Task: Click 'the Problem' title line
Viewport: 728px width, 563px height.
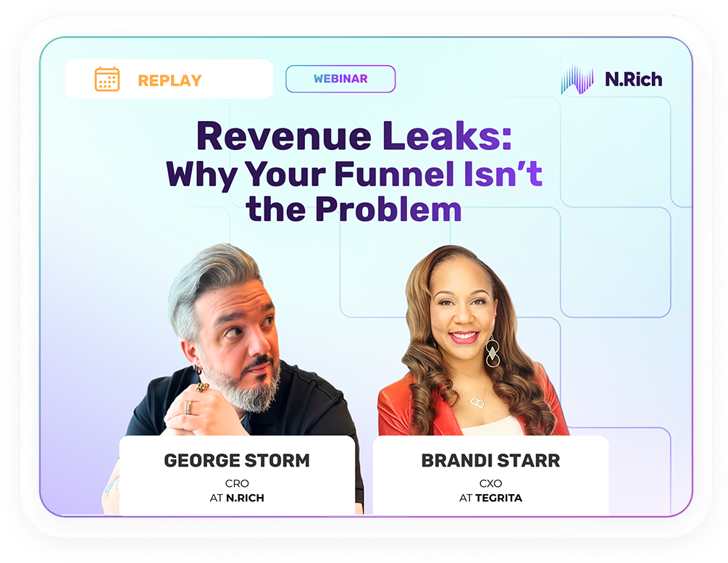Action: (x=353, y=209)
